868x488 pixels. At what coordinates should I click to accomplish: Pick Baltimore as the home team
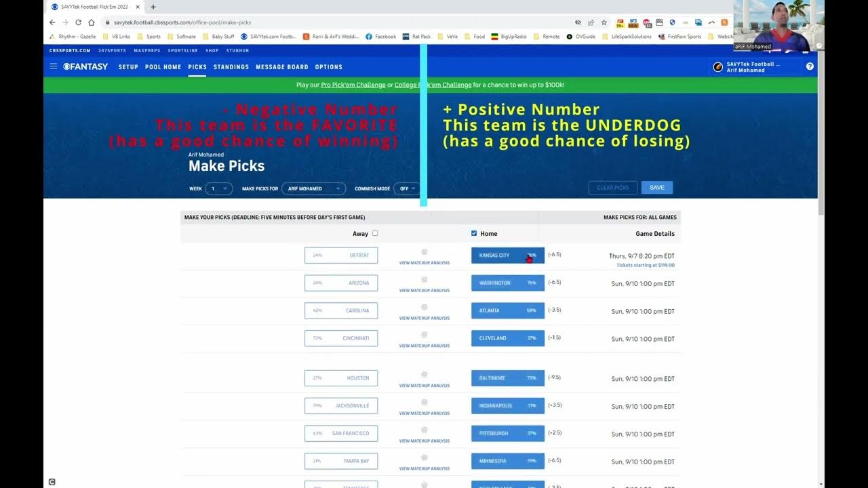(508, 378)
